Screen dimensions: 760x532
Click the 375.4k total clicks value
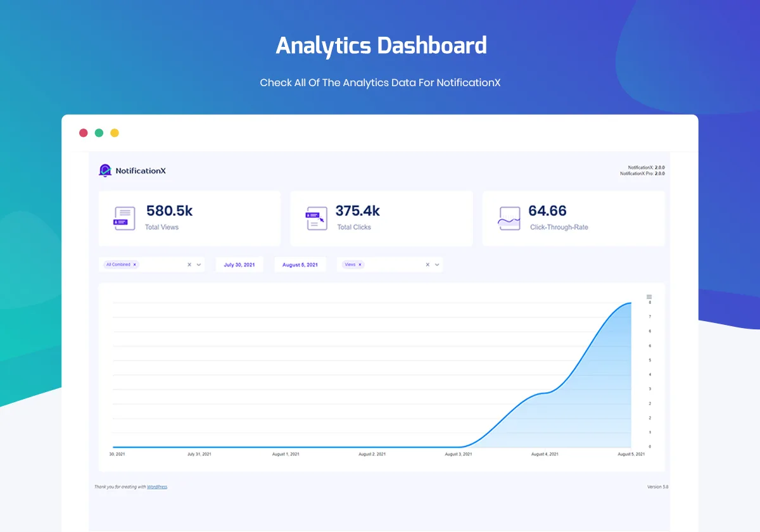tap(358, 211)
